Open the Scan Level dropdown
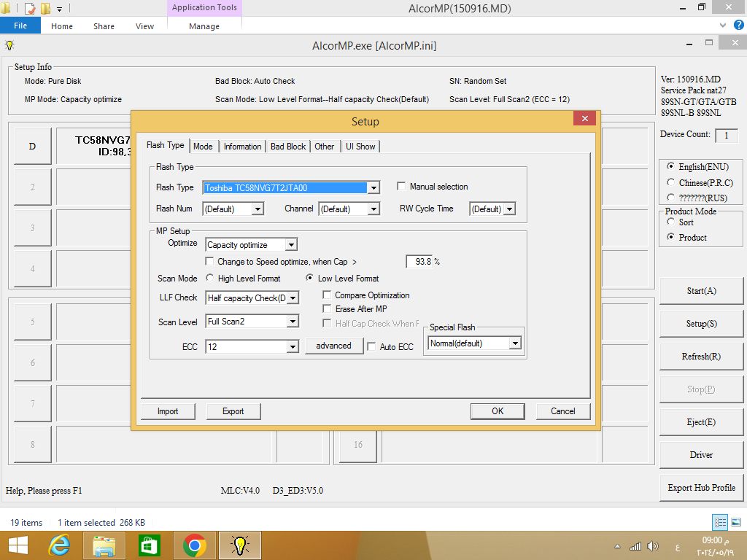This screenshot has width=747, height=560. tap(293, 322)
